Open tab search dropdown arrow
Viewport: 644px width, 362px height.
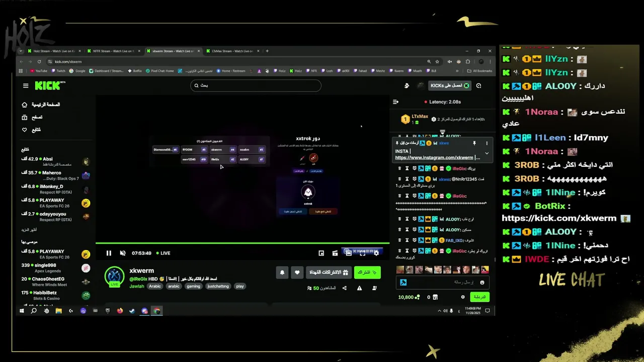(x=21, y=51)
